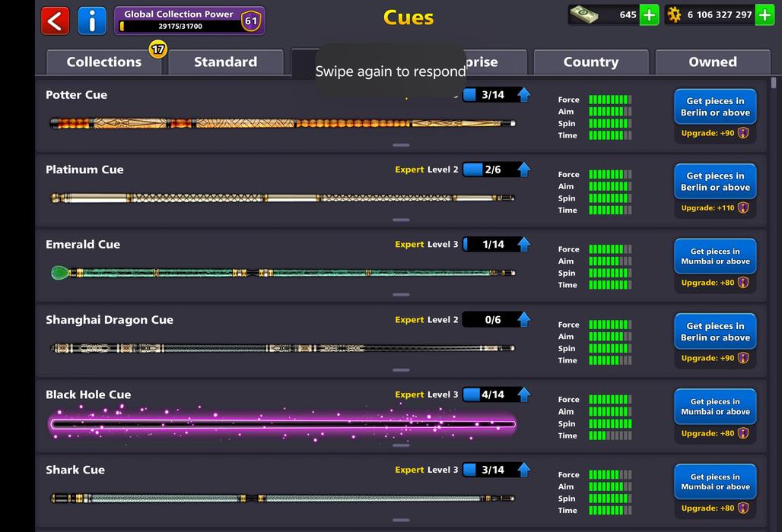782x532 pixels.
Task: Click Global Collection Power progress bar
Action: pyautogui.click(x=179, y=27)
